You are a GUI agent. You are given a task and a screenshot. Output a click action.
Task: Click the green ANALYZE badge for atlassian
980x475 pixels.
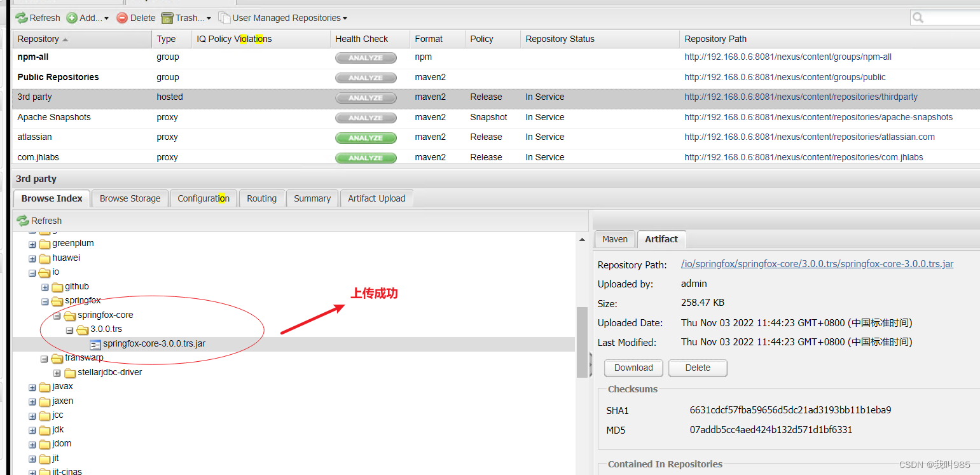[366, 137]
